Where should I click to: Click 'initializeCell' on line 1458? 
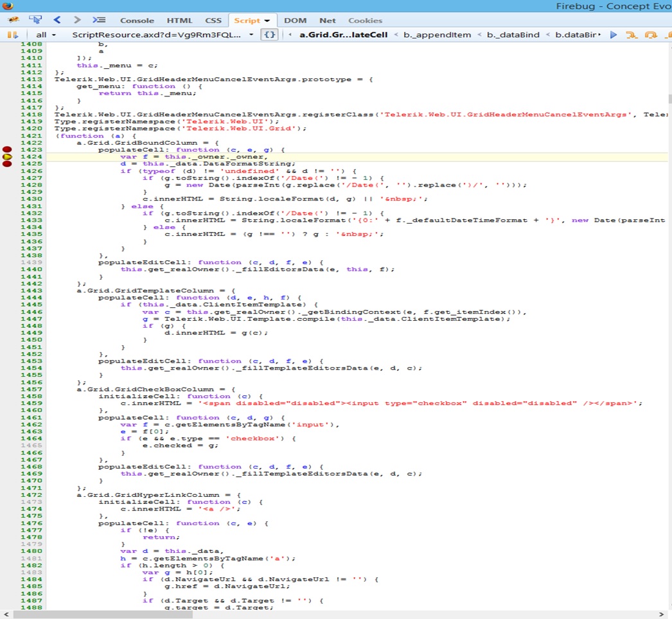(x=137, y=397)
